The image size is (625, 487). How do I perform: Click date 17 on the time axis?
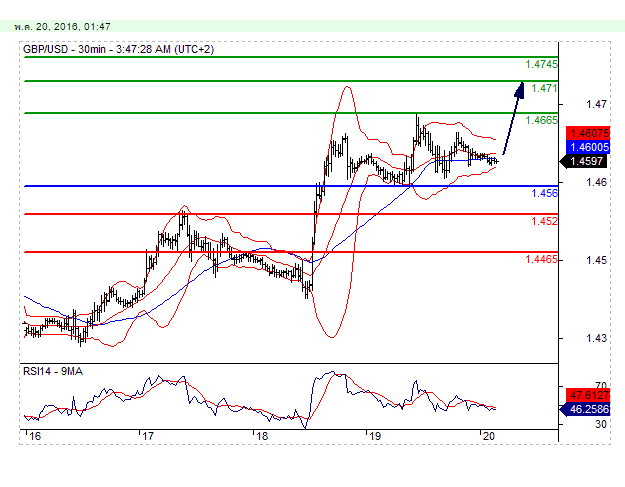pyautogui.click(x=148, y=436)
